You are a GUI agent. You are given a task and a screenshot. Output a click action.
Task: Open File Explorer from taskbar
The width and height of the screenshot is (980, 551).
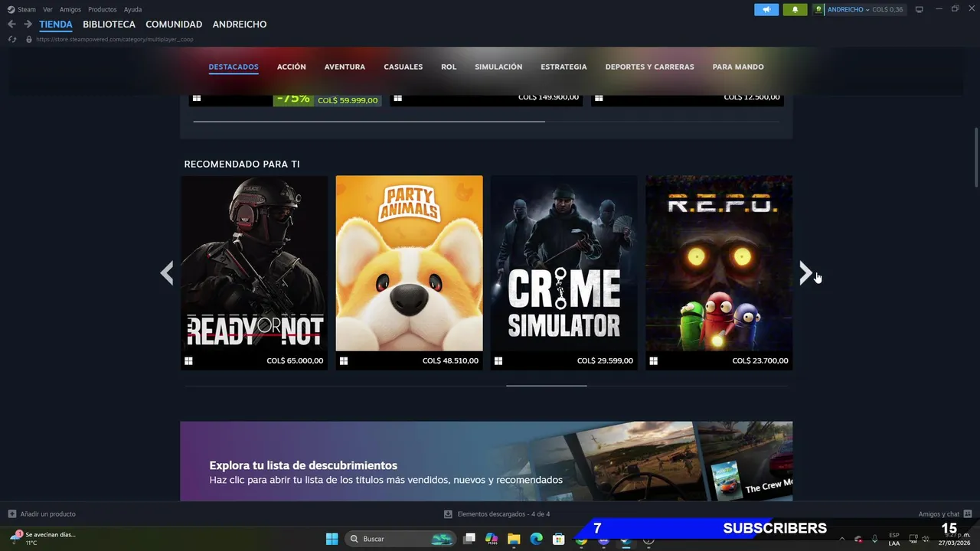514,539
